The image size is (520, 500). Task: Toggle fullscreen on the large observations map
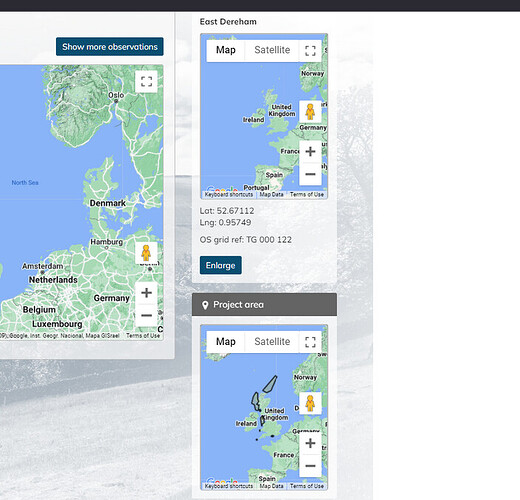146,82
